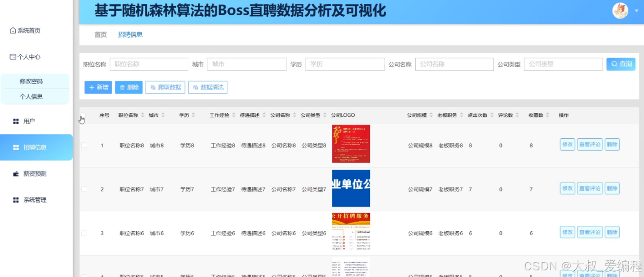
Task: Focus the 学历 search field
Action: (x=345, y=64)
